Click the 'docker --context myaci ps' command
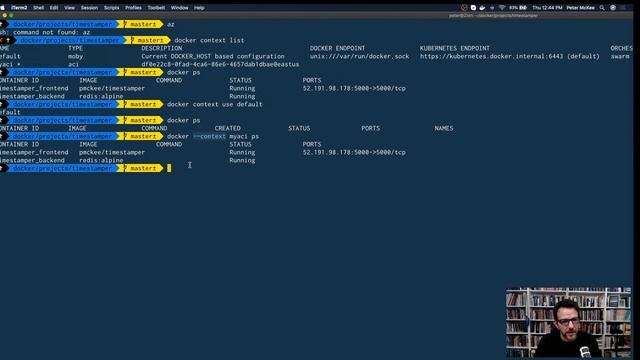 click(x=213, y=136)
